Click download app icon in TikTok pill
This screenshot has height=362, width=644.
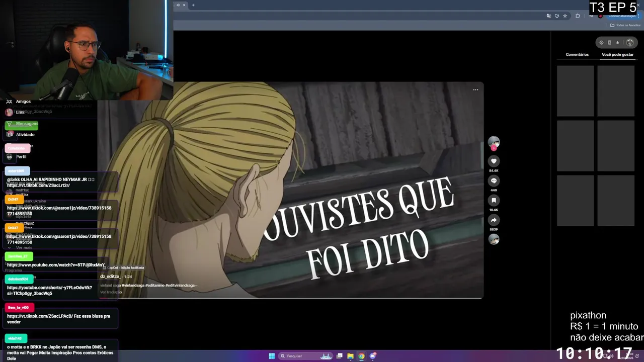(x=617, y=43)
